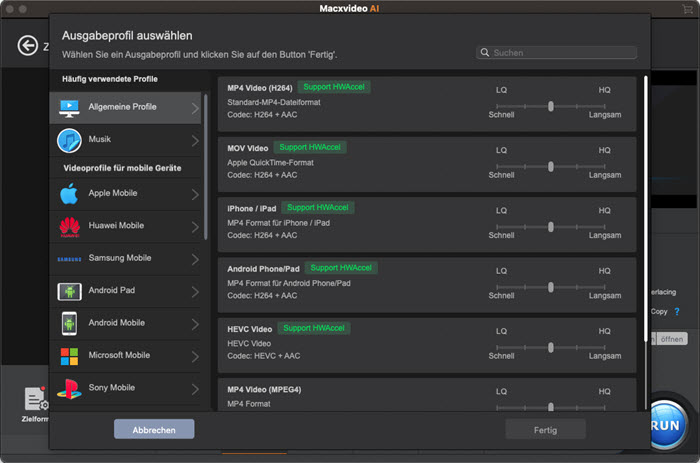Click 'Apple QuickTime-Format' description
Screen dimensions: 700x463
click(x=270, y=163)
